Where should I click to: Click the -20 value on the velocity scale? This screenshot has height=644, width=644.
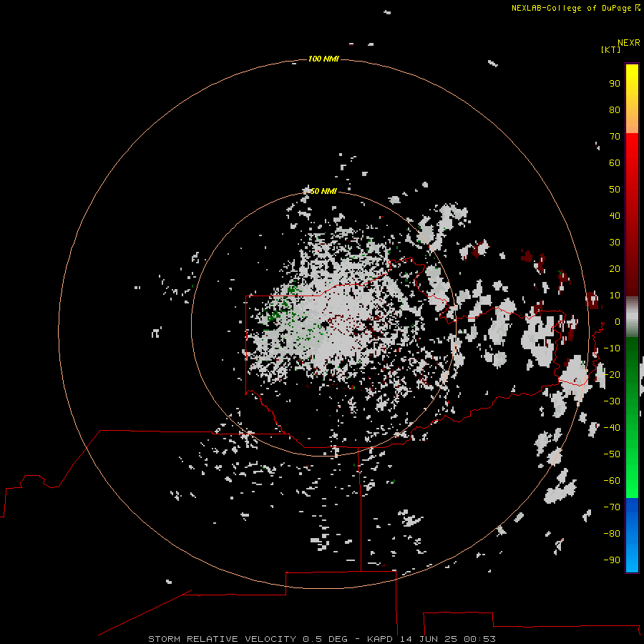click(612, 374)
